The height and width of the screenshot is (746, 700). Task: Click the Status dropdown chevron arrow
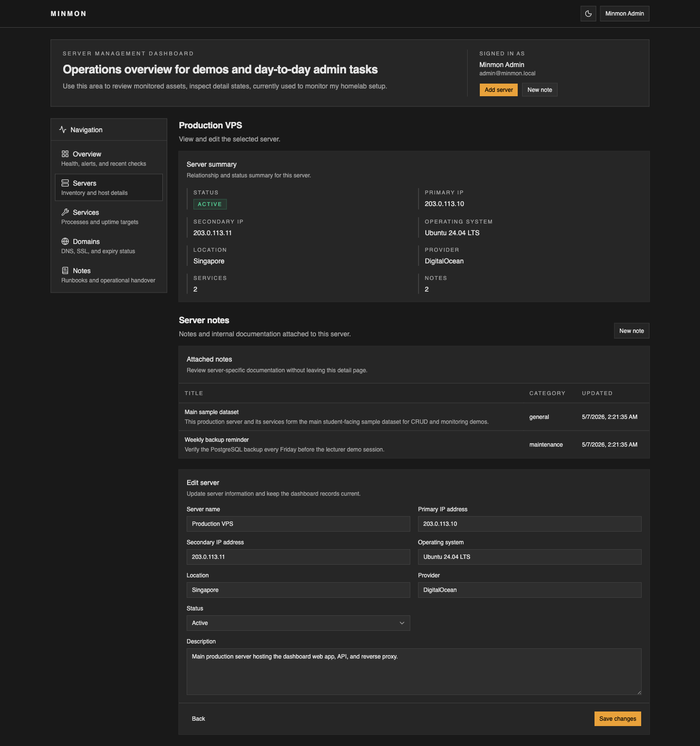[402, 623]
